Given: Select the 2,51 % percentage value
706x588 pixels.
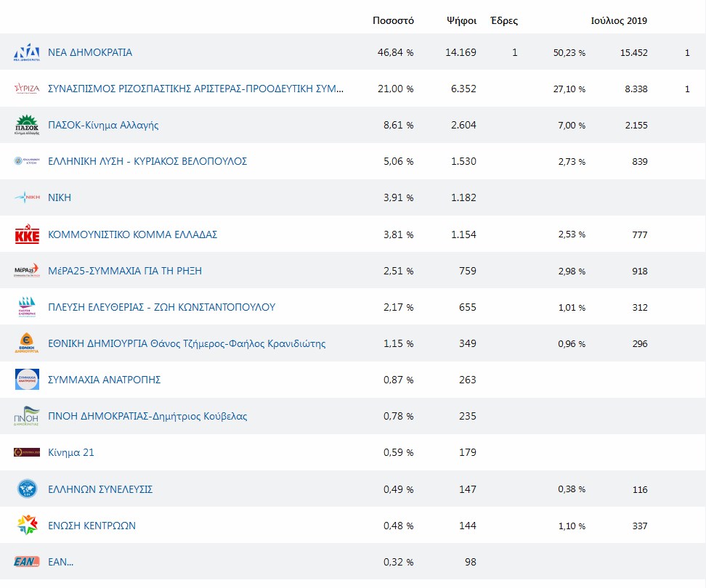Looking at the screenshot, I should (399, 271).
